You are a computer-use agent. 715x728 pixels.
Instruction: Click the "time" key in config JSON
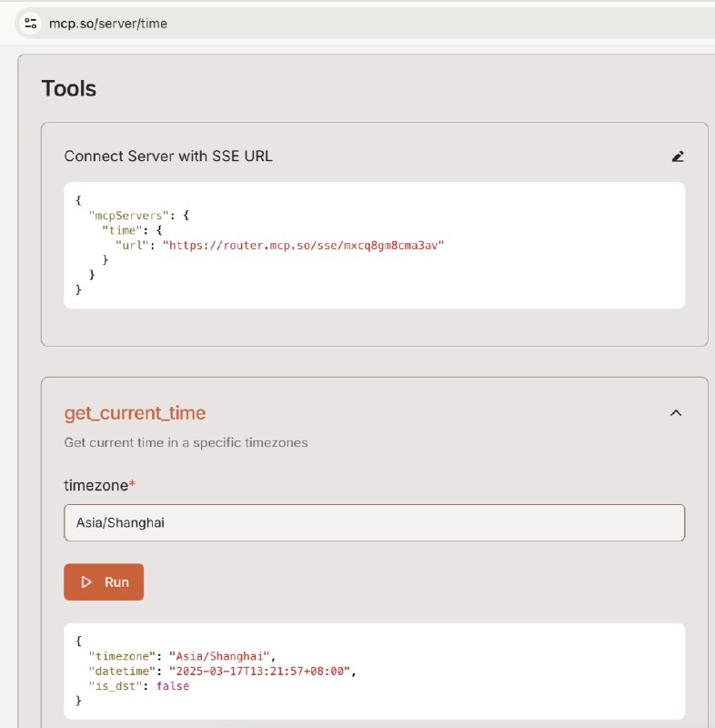[122, 230]
